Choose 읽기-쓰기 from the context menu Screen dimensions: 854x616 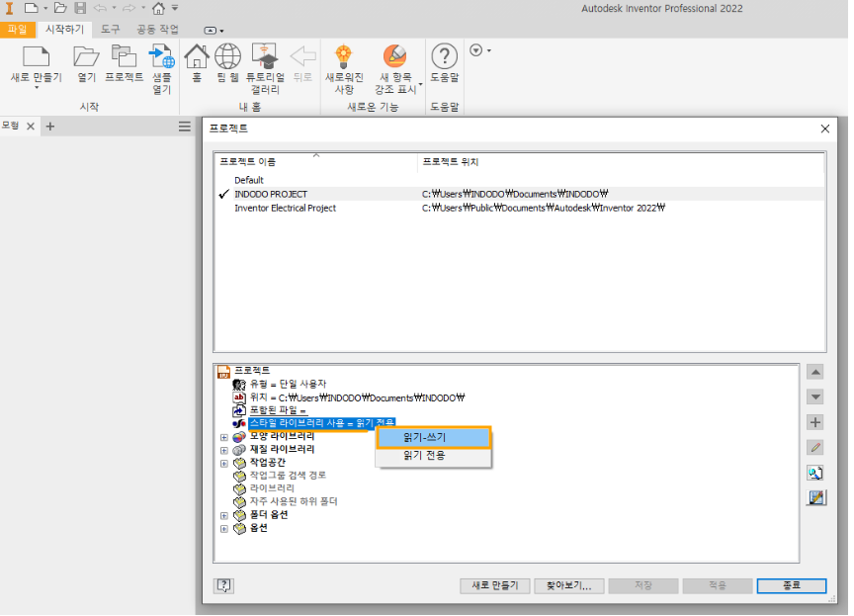pyautogui.click(x=434, y=437)
